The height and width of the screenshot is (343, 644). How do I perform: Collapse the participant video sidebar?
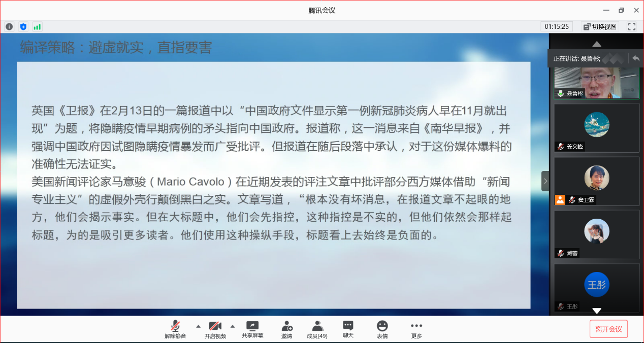coord(545,181)
